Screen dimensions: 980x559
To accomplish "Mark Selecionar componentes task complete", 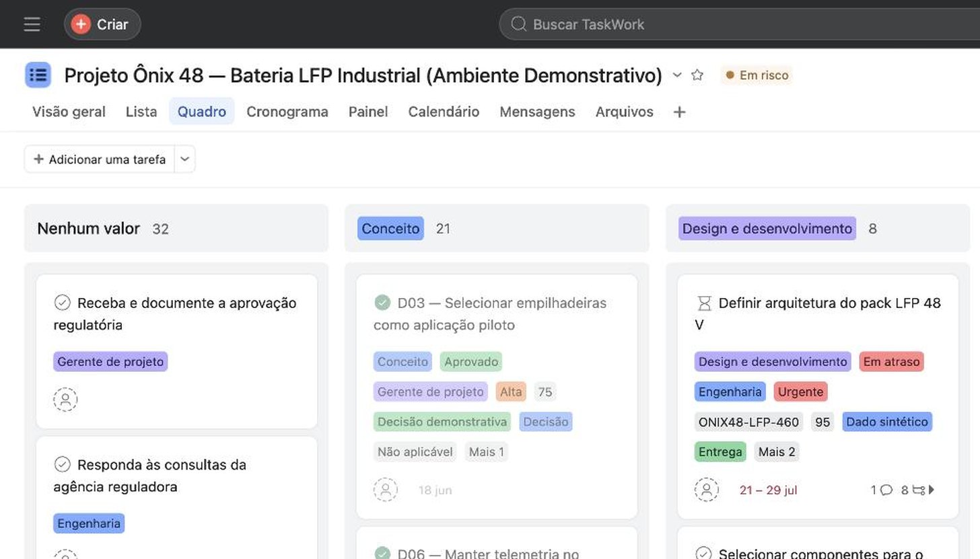I will pos(703,554).
